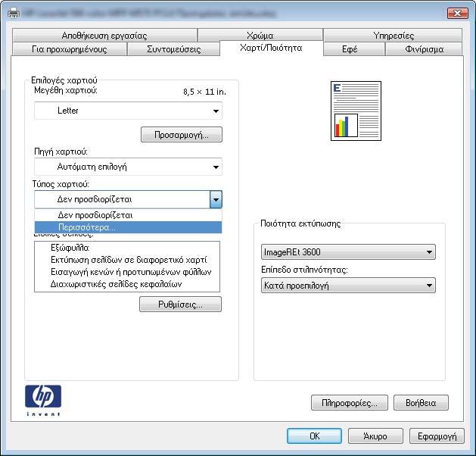The image size is (476, 456).
Task: Cancel with the Άκυρο button
Action: (375, 436)
